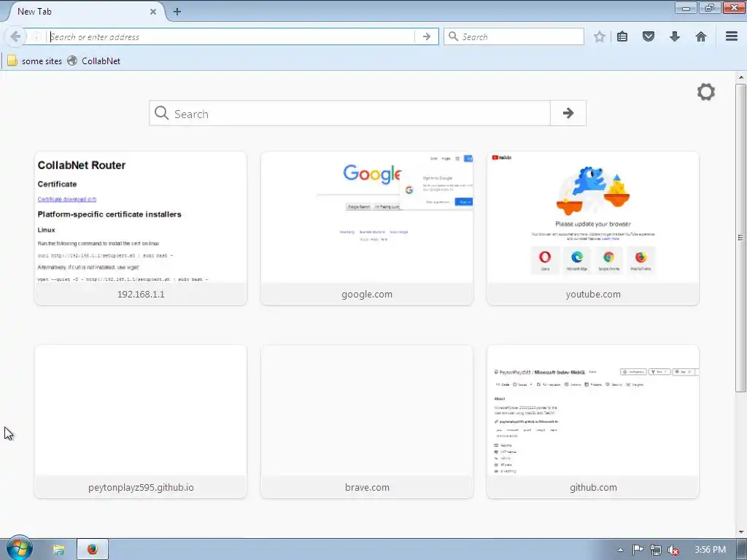
Task: Click the site info icon in address bar
Action: [36, 36]
